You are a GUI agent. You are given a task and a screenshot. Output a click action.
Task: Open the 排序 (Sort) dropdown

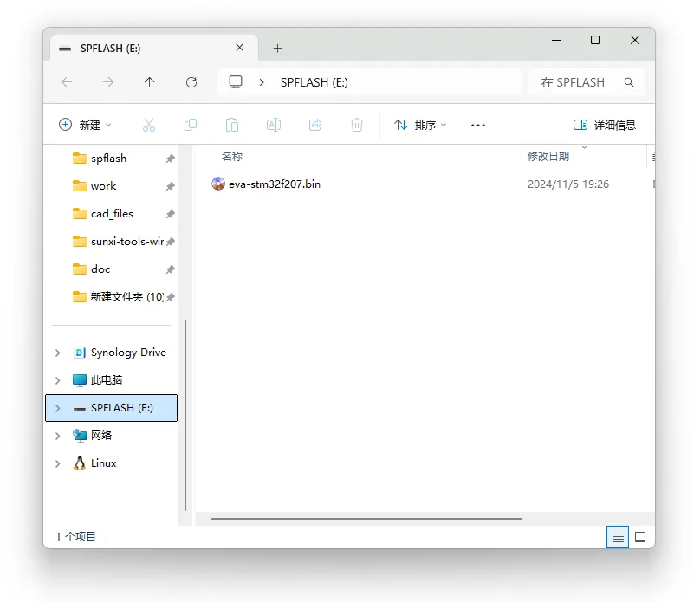click(x=420, y=125)
